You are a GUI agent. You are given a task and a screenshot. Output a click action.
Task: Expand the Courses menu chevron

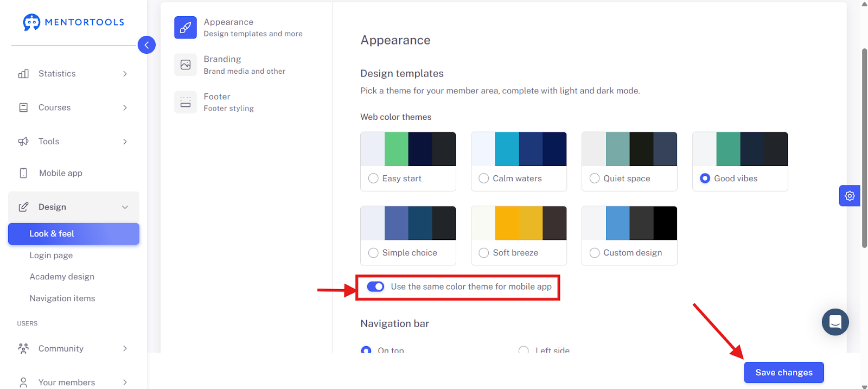click(125, 107)
